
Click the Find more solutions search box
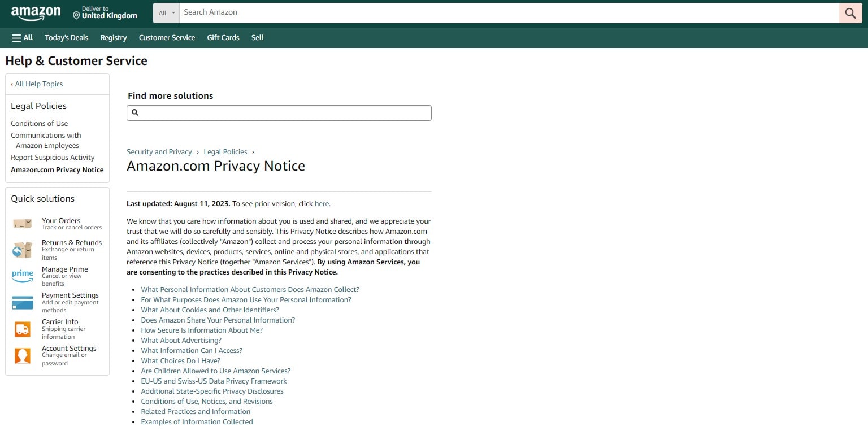pyautogui.click(x=279, y=113)
